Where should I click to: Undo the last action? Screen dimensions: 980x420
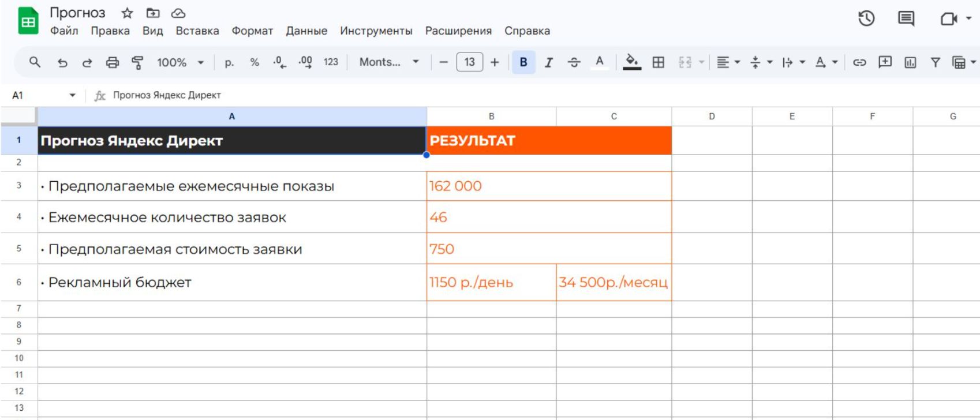[62, 62]
